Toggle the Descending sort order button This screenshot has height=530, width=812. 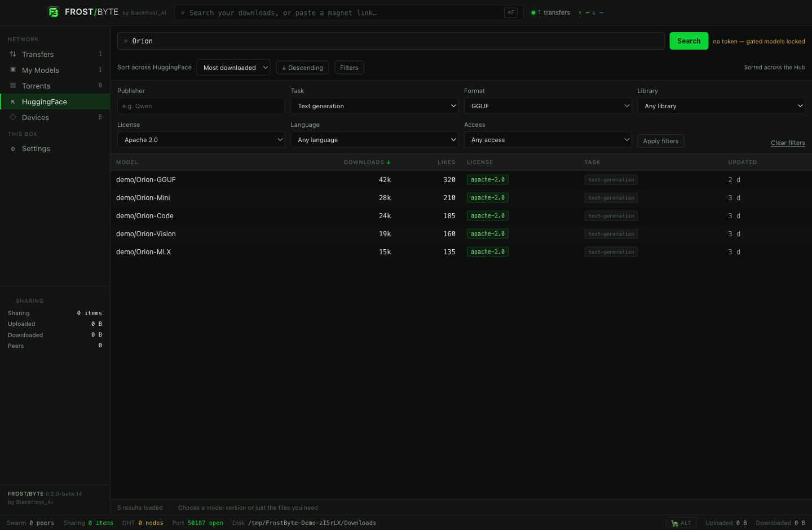(302, 68)
